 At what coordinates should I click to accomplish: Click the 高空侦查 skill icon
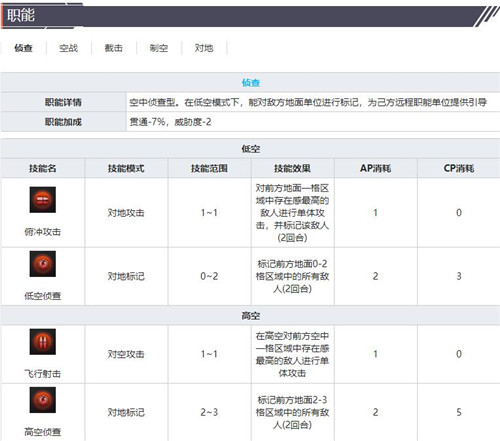click(x=43, y=400)
